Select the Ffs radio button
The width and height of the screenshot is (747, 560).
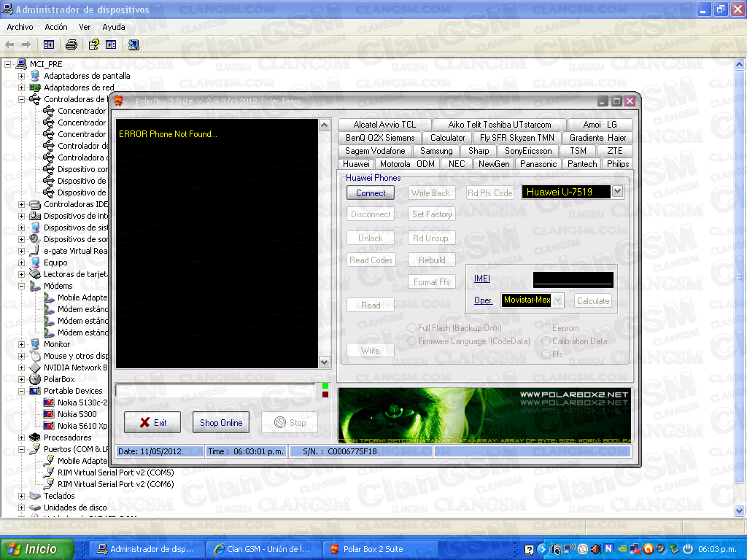[x=546, y=354]
